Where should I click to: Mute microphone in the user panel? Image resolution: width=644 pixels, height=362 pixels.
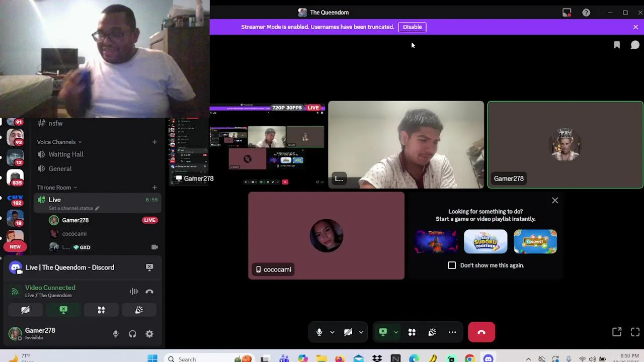pos(116,334)
